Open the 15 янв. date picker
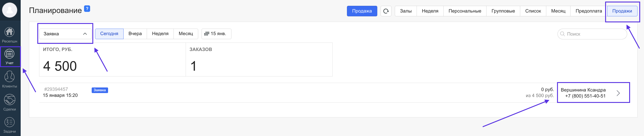The width and height of the screenshot is (644, 136). [216, 34]
